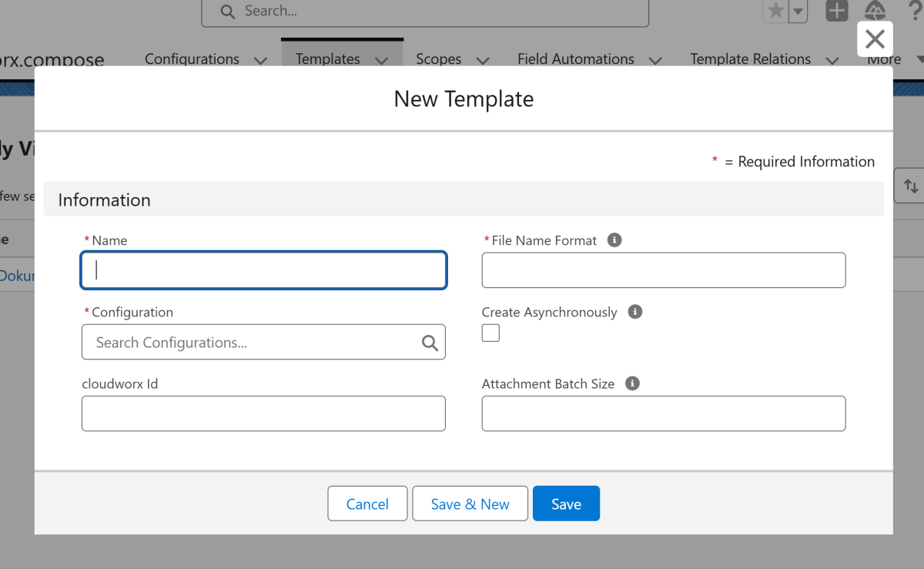
Task: Expand the Scopes tab chevron
Action: pos(482,60)
